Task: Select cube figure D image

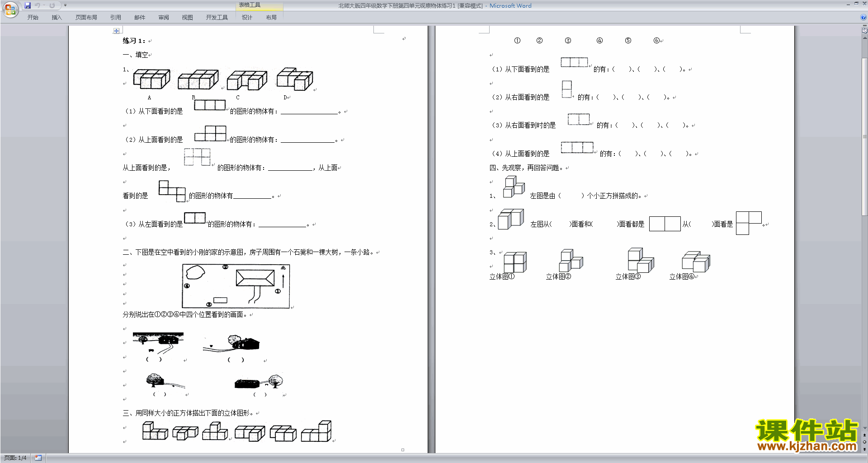Action: click(x=295, y=79)
